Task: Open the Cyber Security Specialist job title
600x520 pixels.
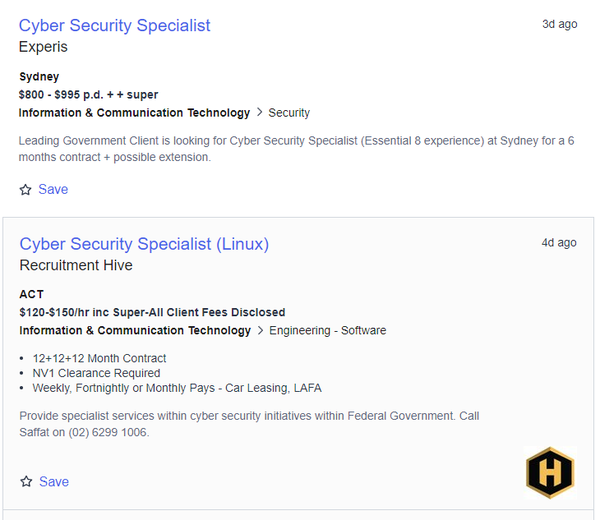Action: click(114, 26)
